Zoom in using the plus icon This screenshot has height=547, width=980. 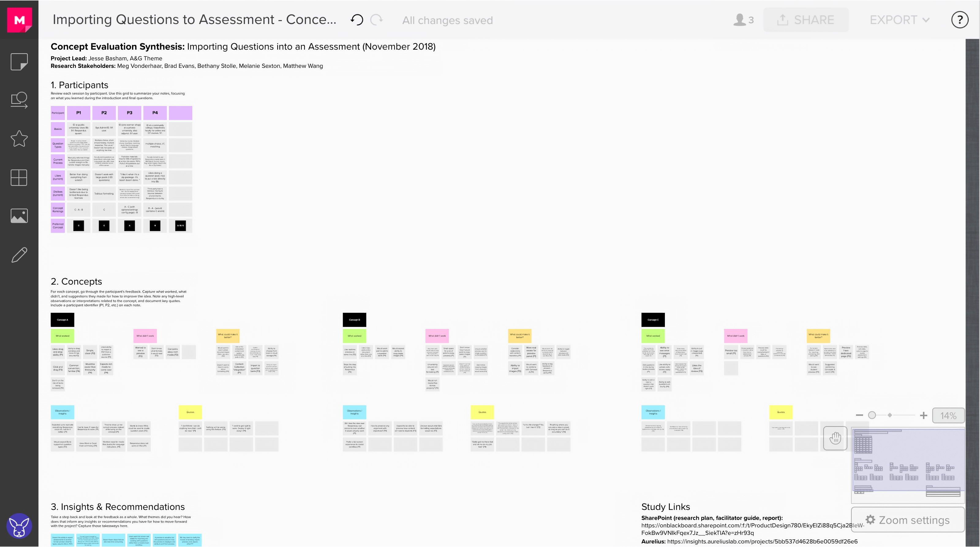[923, 415]
